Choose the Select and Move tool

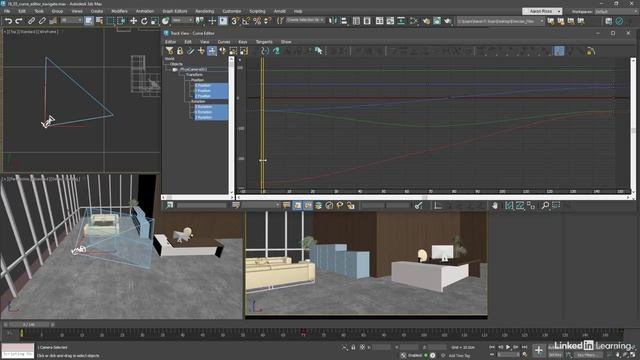coord(133,21)
